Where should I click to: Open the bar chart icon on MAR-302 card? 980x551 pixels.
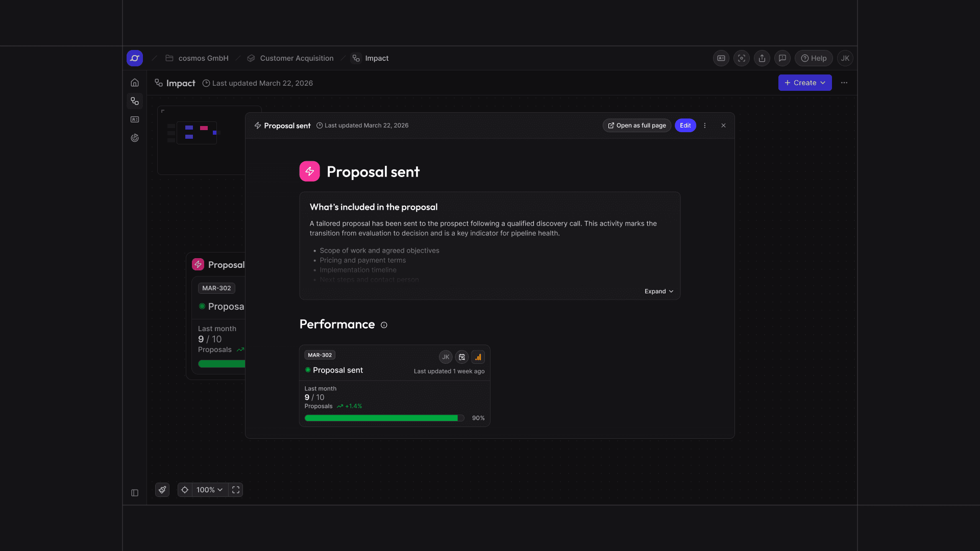(x=478, y=357)
